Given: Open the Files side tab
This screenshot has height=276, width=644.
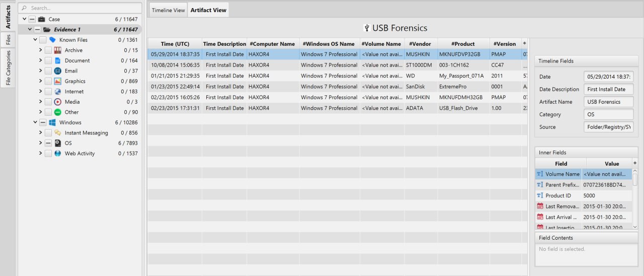Looking at the screenshot, I should pyautogui.click(x=8, y=39).
